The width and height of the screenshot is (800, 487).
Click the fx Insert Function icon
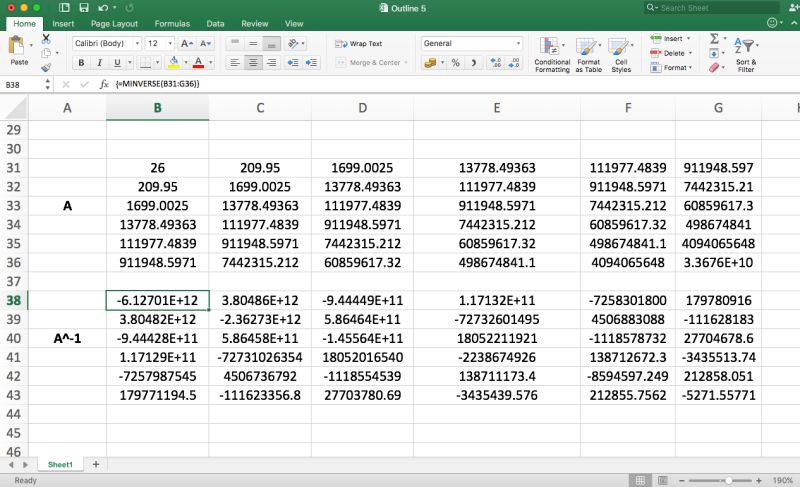104,84
